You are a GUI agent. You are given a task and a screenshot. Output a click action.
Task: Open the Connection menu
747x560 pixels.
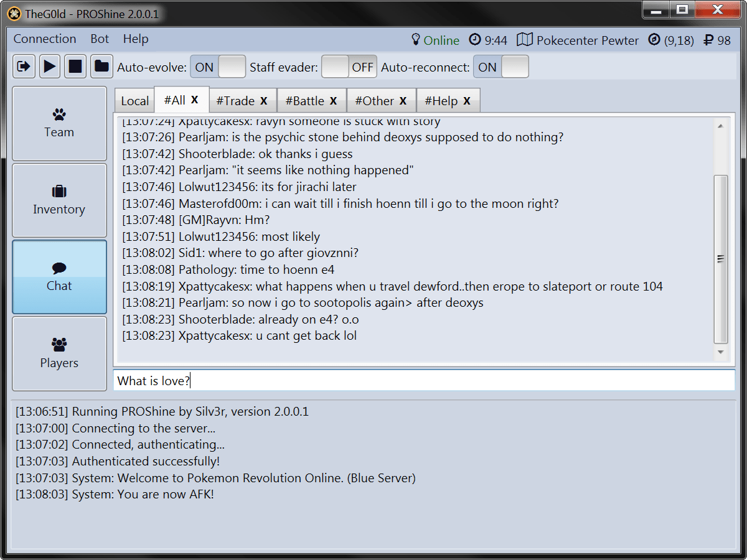44,39
